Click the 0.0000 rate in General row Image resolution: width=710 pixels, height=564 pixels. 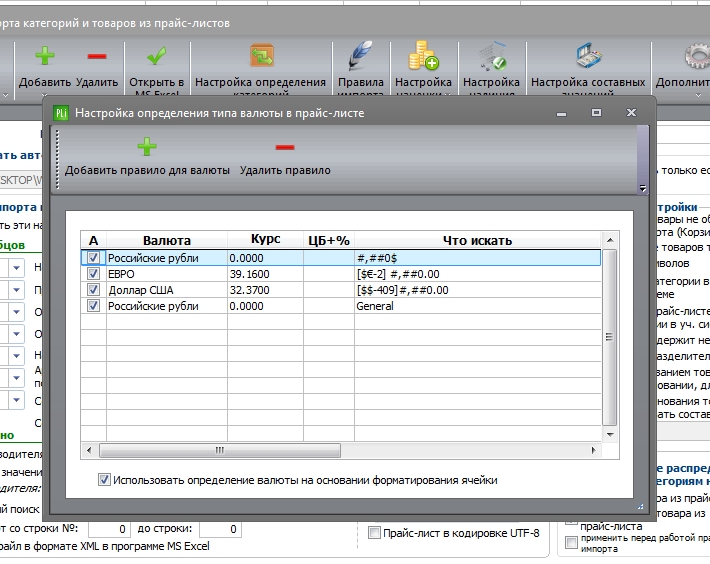point(265,306)
